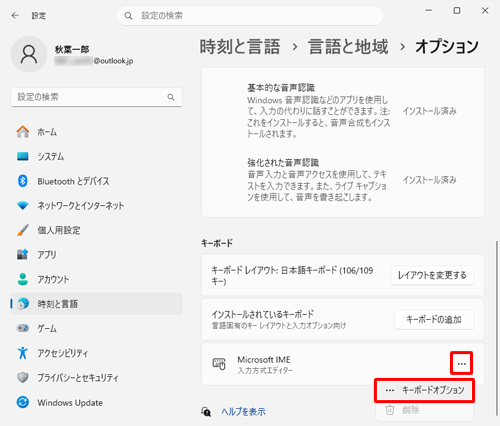Click the キーボード レイアウト label text
The width and height of the screenshot is (500, 426).
tap(292, 276)
